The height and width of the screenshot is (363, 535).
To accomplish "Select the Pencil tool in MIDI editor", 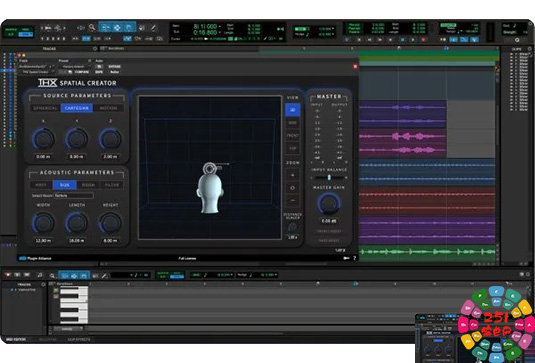I will pyautogui.click(x=104, y=275).
